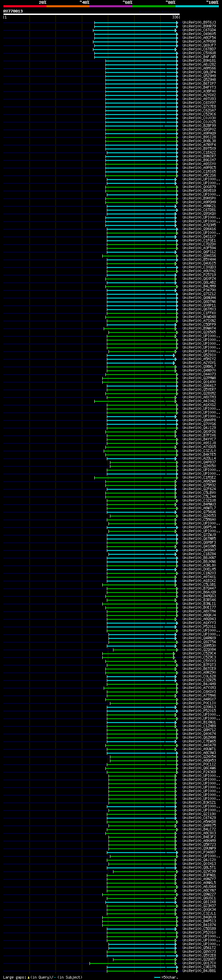Select hit label UniRef100_B4JB81
This screenshot has width=222, height=980.
(x=199, y=971)
